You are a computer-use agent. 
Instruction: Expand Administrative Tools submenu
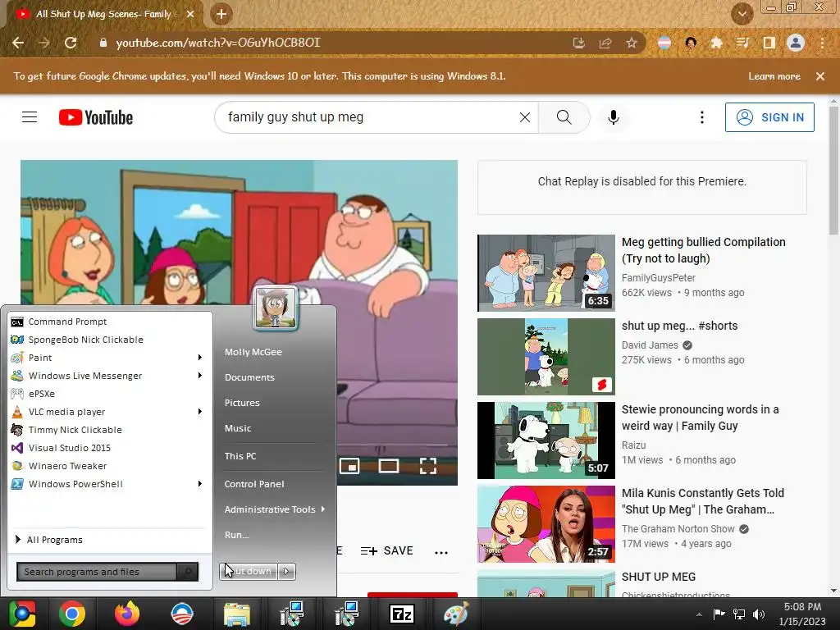click(275, 509)
